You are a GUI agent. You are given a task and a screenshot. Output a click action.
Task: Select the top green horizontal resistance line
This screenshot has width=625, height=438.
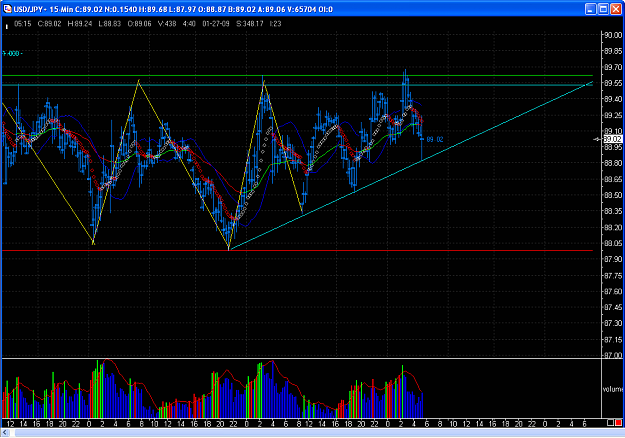(297, 75)
